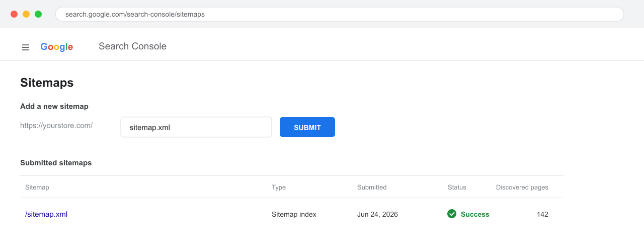Screen dimensions: 644x252
Task: Click the Submitted sitemaps heading
Action: click(56, 163)
